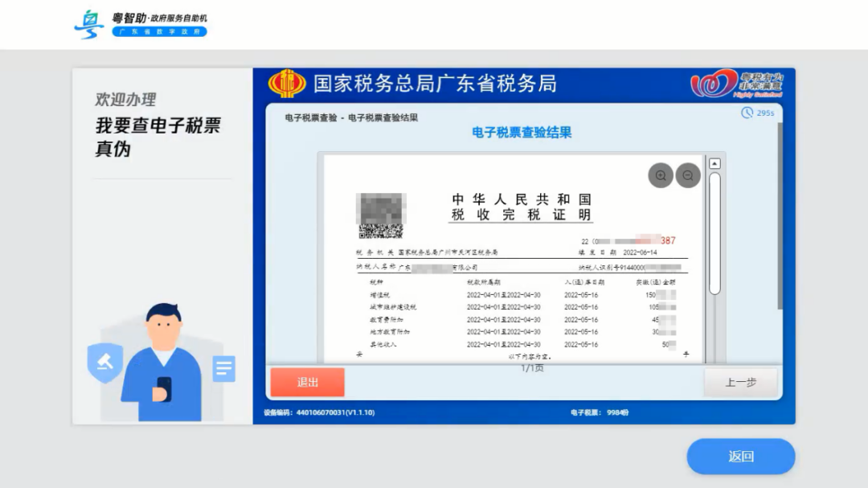This screenshot has height=488, width=868.
Task: Click the 上一步 previous-step button
Action: pos(740,382)
